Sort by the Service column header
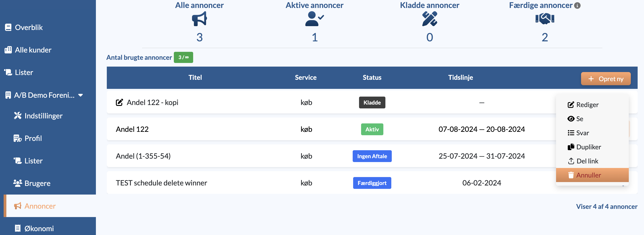The width and height of the screenshot is (644, 235). [x=305, y=77]
